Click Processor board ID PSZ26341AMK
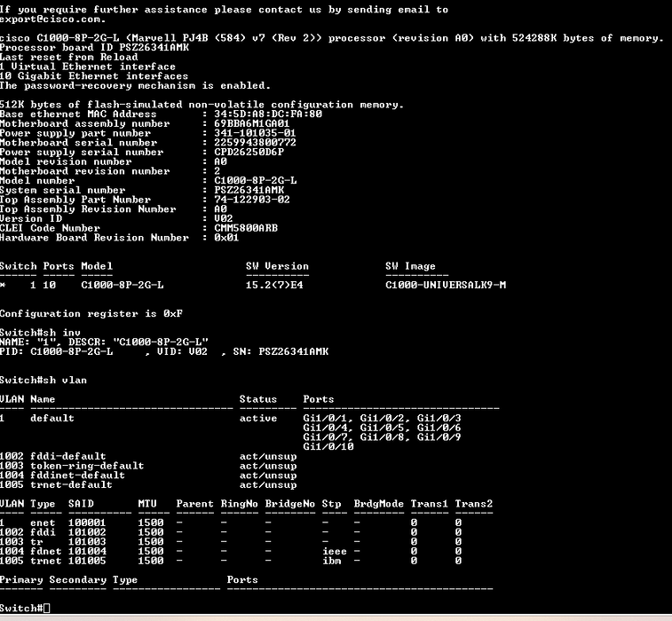 (94, 47)
